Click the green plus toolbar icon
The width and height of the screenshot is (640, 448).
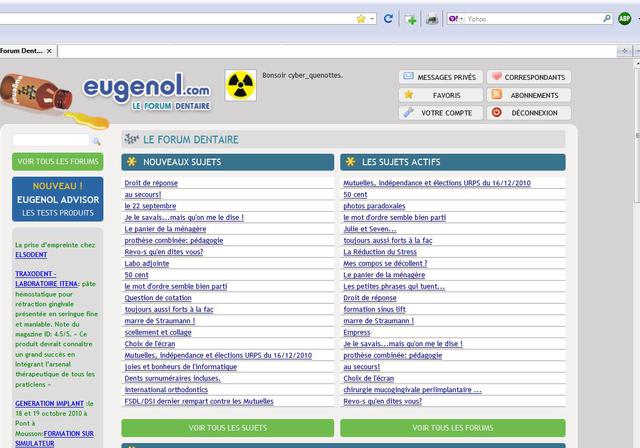410,19
